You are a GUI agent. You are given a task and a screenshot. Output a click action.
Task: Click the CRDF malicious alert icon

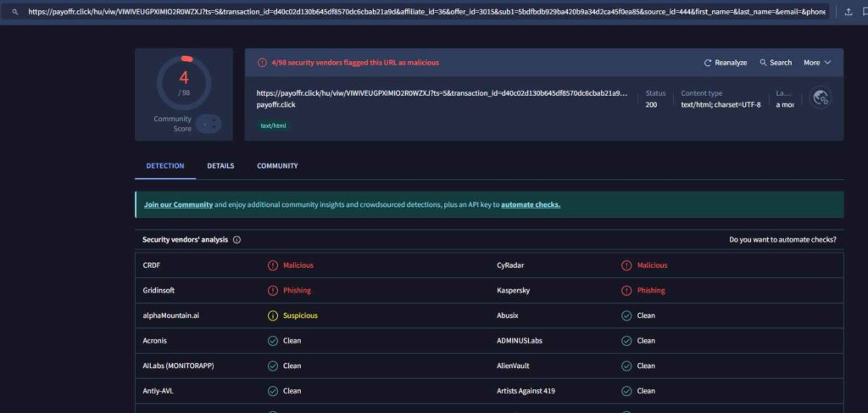coord(272,265)
